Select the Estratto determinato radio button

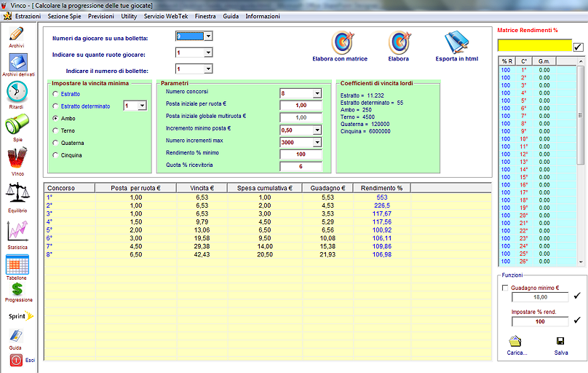tap(55, 106)
